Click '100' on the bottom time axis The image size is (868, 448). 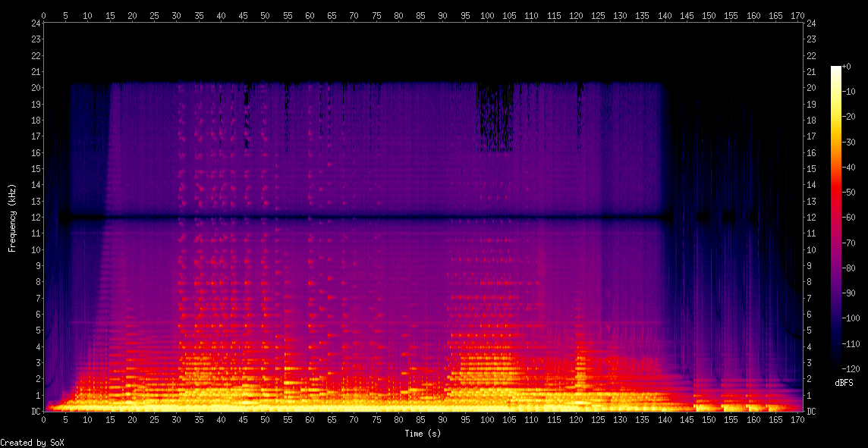coord(487,420)
